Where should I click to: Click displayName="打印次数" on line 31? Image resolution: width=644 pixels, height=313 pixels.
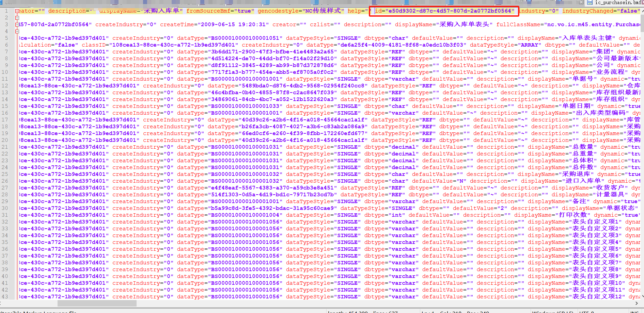(552, 215)
